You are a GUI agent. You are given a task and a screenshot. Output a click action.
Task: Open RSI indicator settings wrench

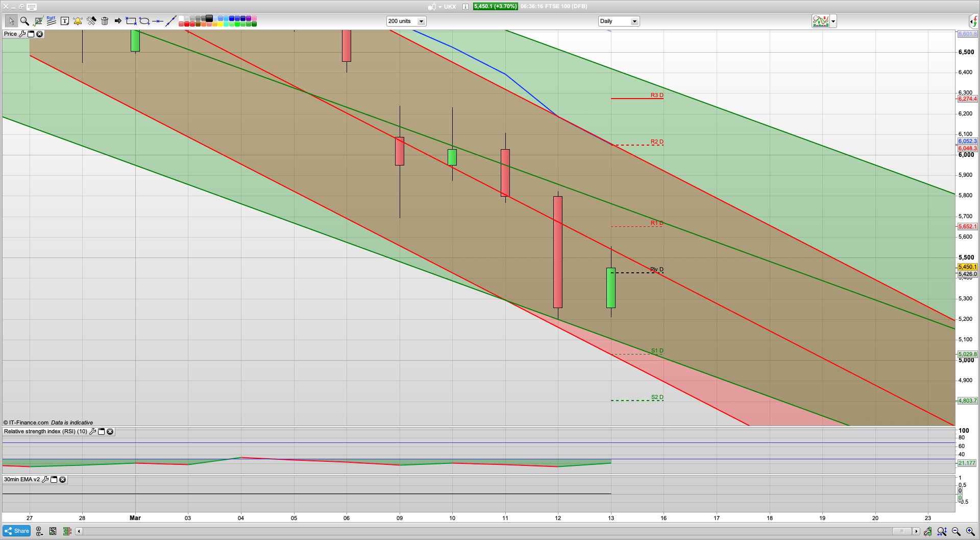(92, 432)
